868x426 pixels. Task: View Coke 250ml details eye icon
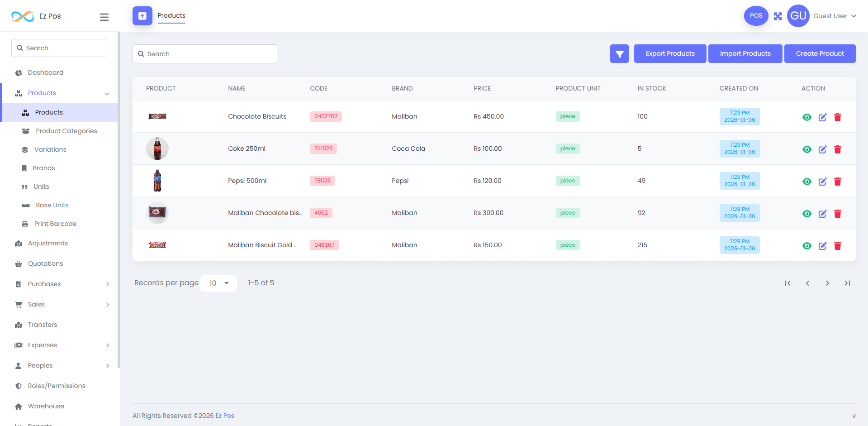(806, 149)
